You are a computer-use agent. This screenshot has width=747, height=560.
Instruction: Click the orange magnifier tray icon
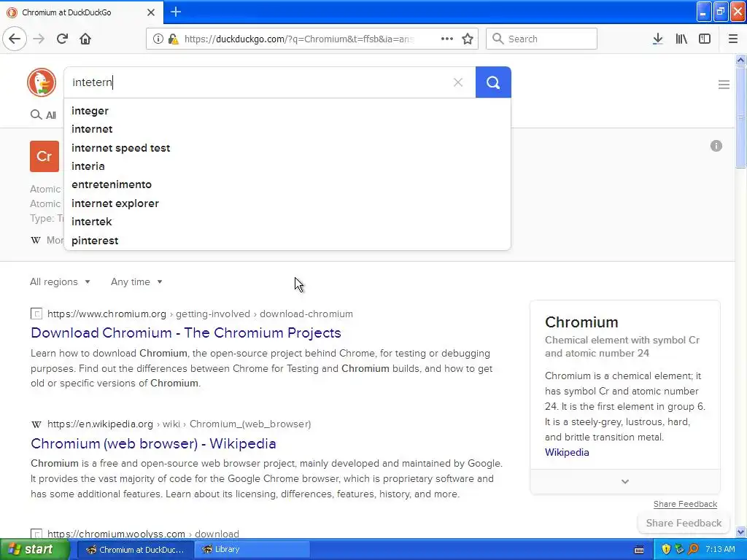[694, 550]
